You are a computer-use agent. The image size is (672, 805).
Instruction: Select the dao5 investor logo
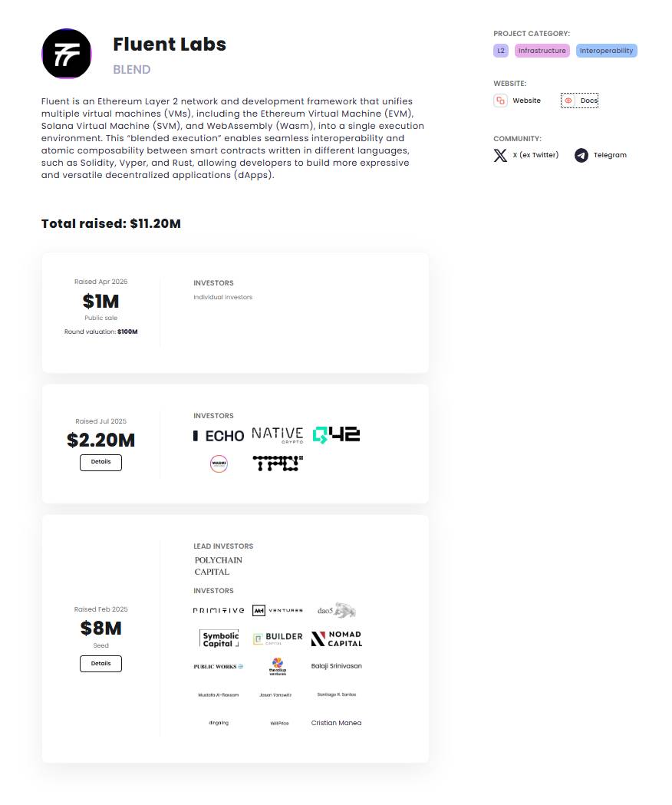[336, 611]
